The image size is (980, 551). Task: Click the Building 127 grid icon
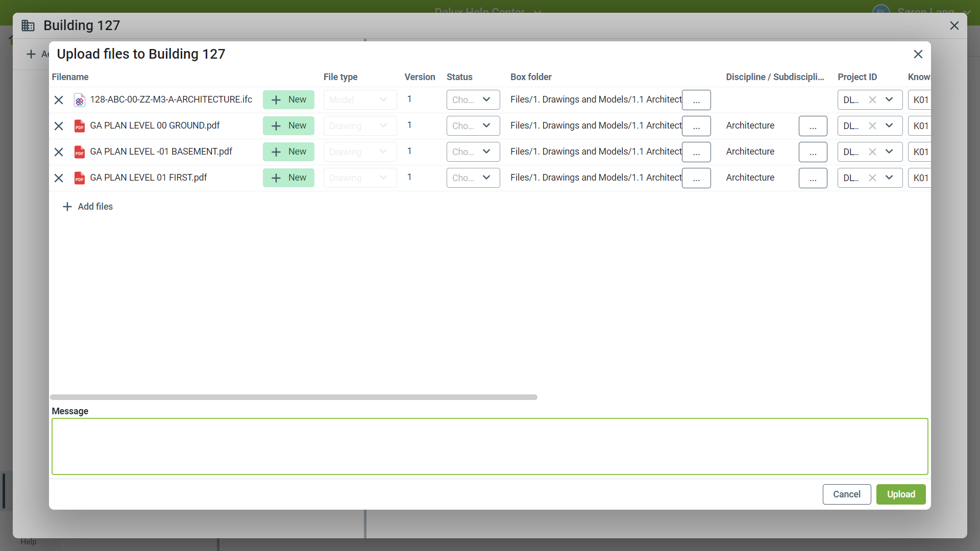28,26
